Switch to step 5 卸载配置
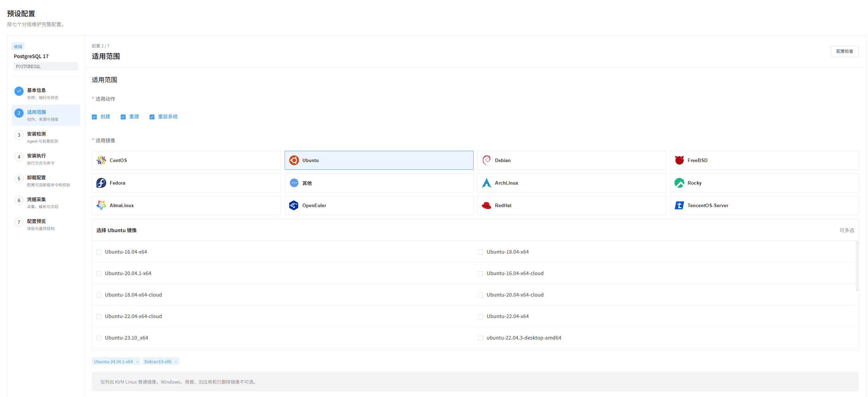Viewport: 868px width, 397px height. point(46,181)
